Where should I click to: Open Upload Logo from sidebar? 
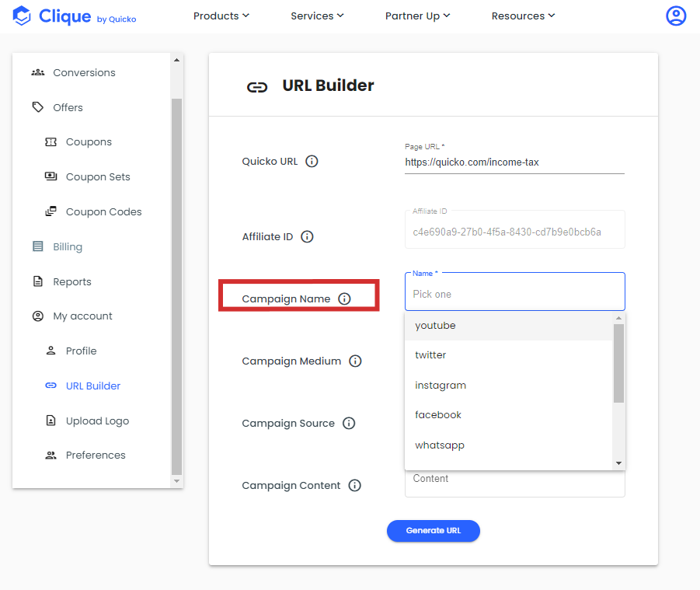[x=97, y=421]
